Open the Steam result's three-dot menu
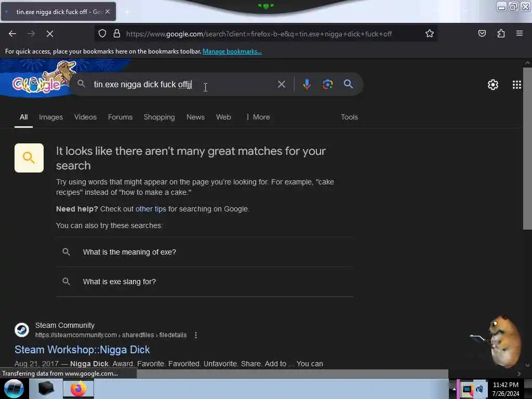The width and height of the screenshot is (532, 399). [196, 335]
